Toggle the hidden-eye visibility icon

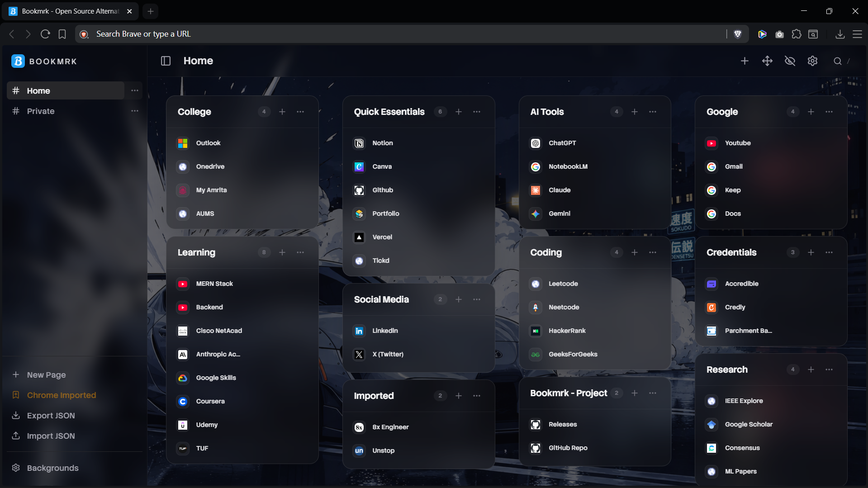point(790,61)
